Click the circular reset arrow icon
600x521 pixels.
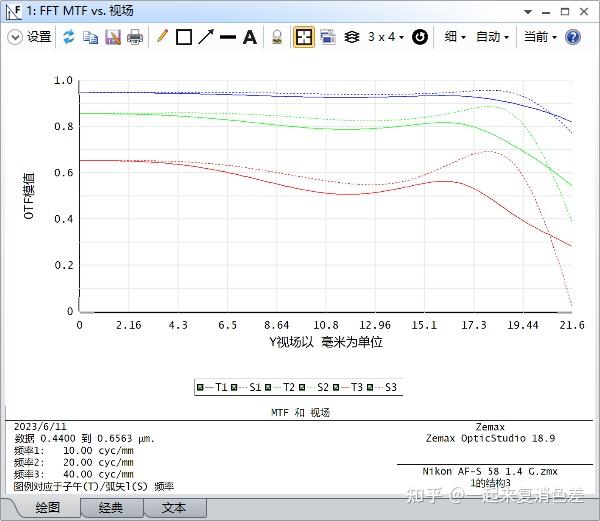(420, 37)
